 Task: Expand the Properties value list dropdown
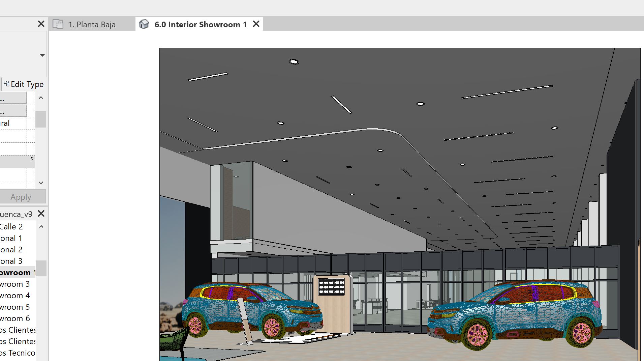tap(42, 55)
